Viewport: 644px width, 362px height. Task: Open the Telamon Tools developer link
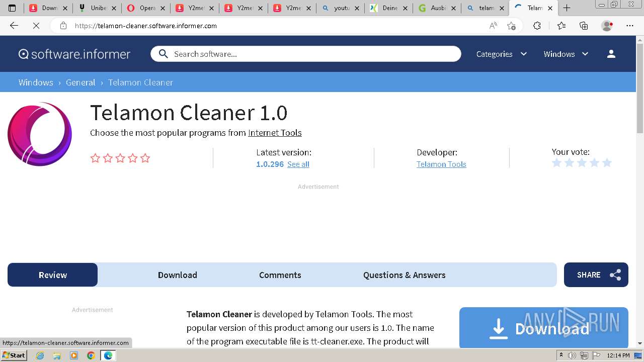tap(441, 164)
